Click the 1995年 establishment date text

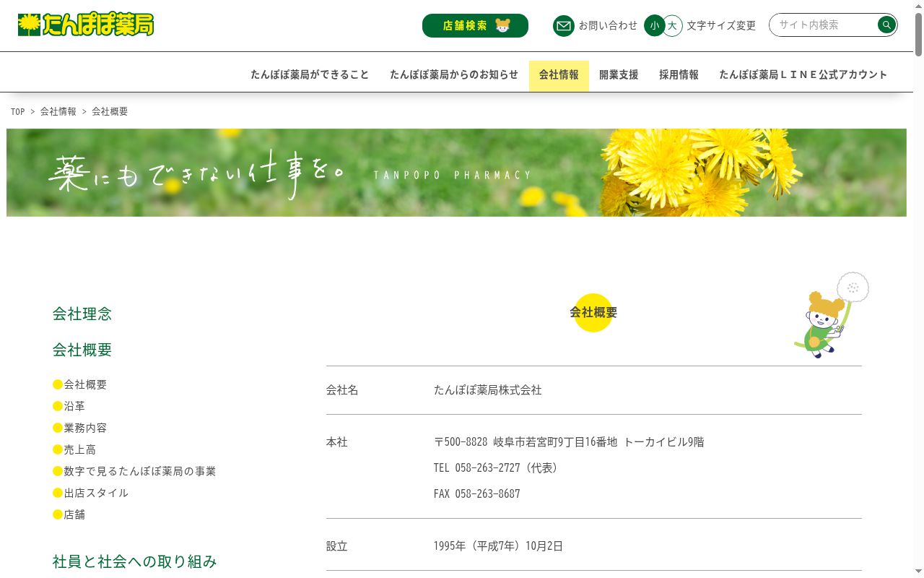coord(498,546)
